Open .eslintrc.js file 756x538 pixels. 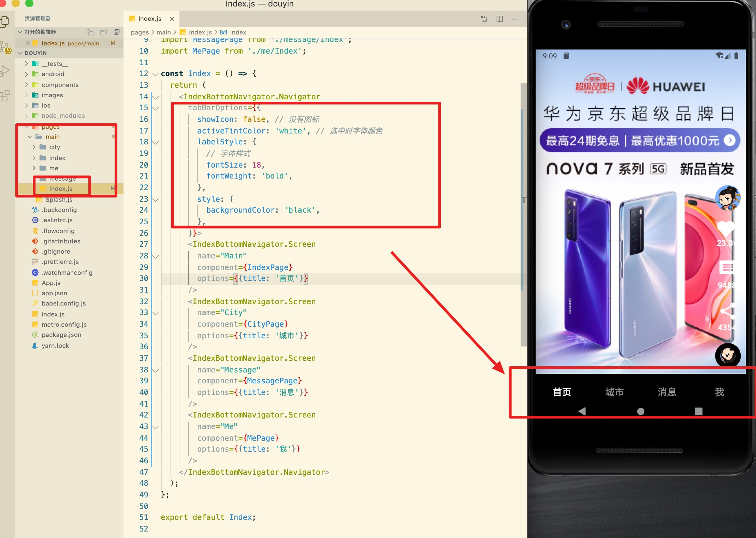coord(57,220)
